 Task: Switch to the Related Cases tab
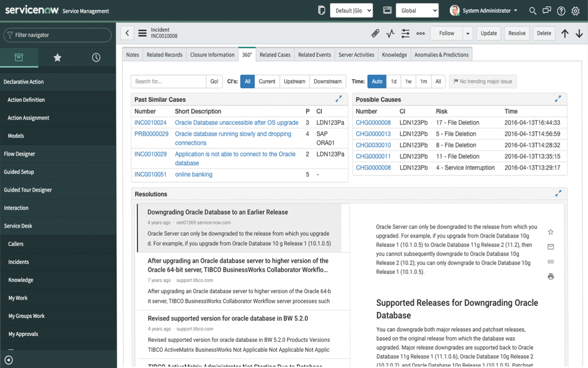275,55
